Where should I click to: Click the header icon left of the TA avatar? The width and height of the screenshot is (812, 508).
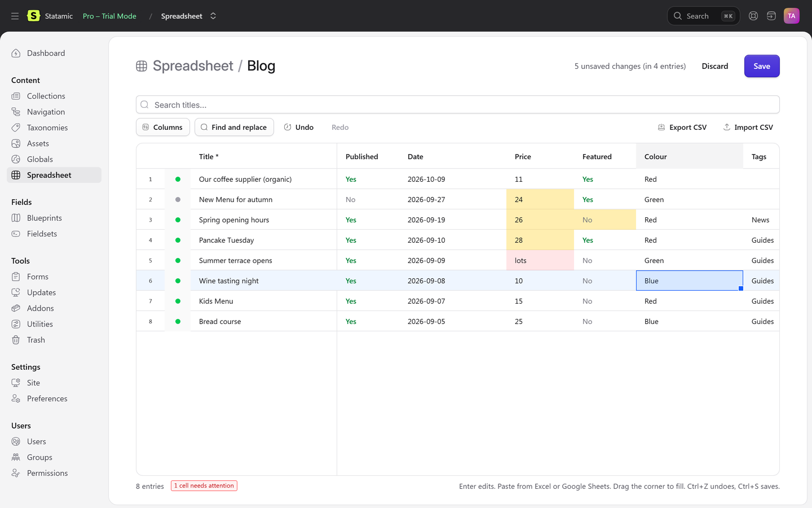pos(771,16)
